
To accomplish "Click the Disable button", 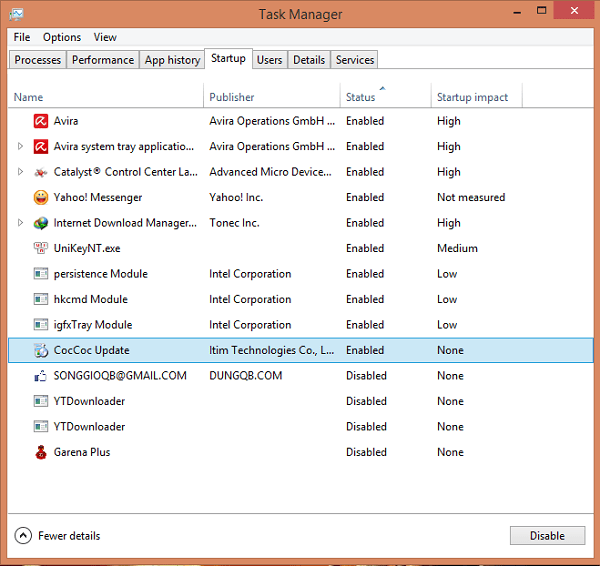I will pyautogui.click(x=547, y=536).
